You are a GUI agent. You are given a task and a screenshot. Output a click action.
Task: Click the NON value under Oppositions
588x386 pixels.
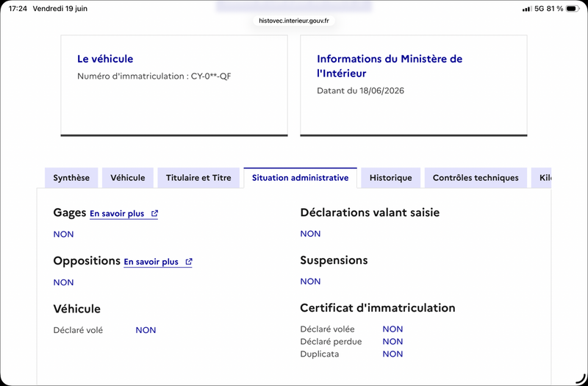click(63, 282)
